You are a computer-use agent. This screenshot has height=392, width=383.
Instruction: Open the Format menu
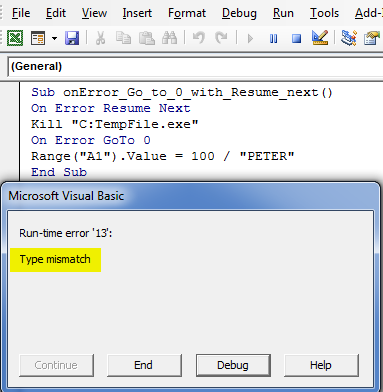pyautogui.click(x=187, y=13)
